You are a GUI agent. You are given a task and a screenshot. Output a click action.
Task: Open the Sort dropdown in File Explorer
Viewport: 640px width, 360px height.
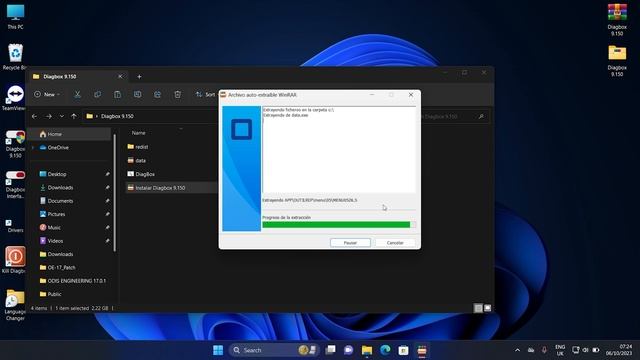(x=205, y=95)
